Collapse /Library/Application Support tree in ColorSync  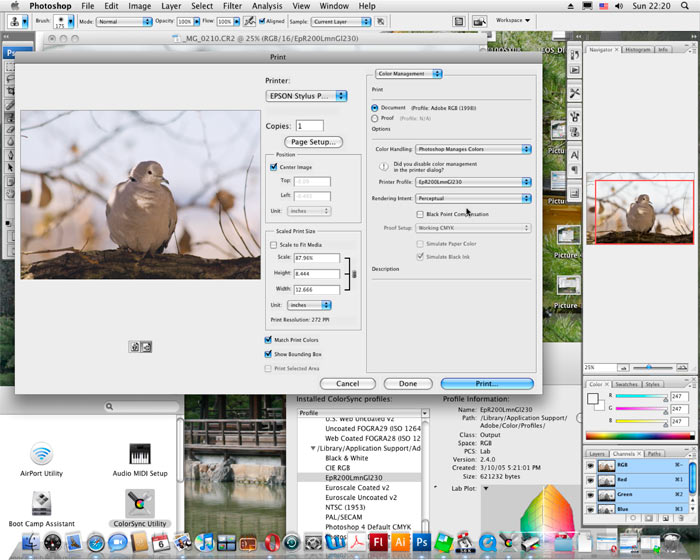click(x=313, y=448)
